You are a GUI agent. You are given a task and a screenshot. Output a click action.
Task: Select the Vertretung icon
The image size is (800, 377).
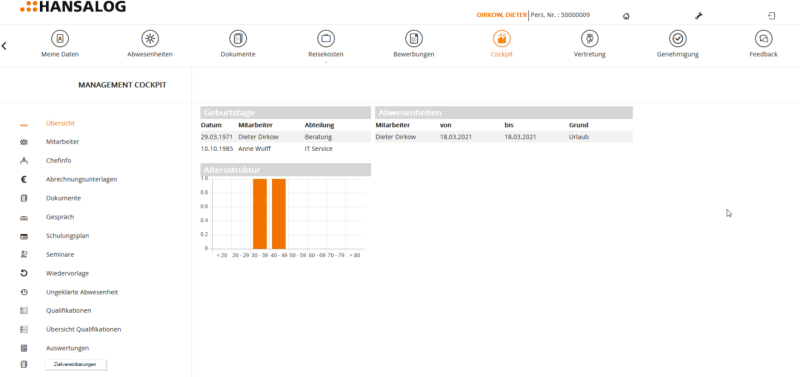(589, 38)
